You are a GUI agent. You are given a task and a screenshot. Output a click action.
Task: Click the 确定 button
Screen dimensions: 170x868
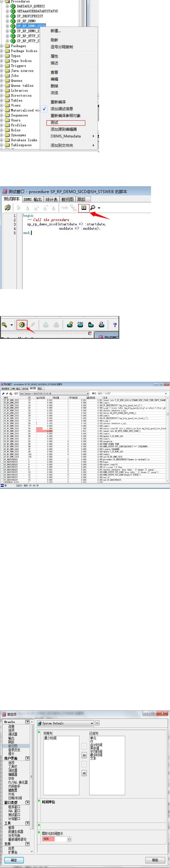coord(14,860)
